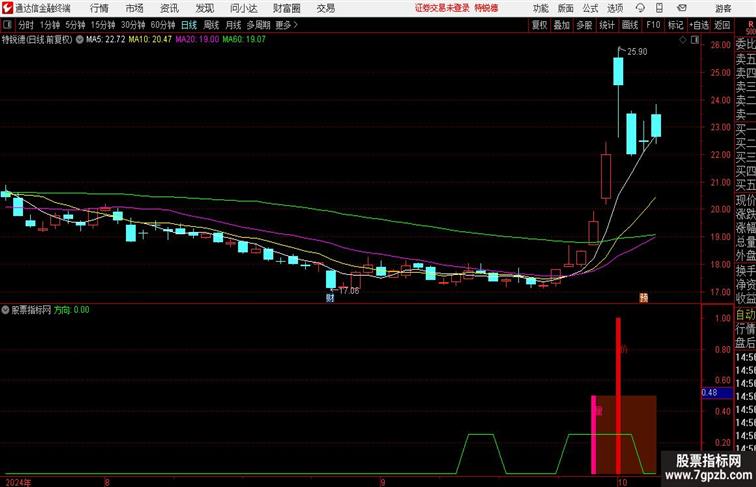Screen dimensions: 756x487
Task: Switch to 多周期 multi-period tab
Action: (258, 25)
